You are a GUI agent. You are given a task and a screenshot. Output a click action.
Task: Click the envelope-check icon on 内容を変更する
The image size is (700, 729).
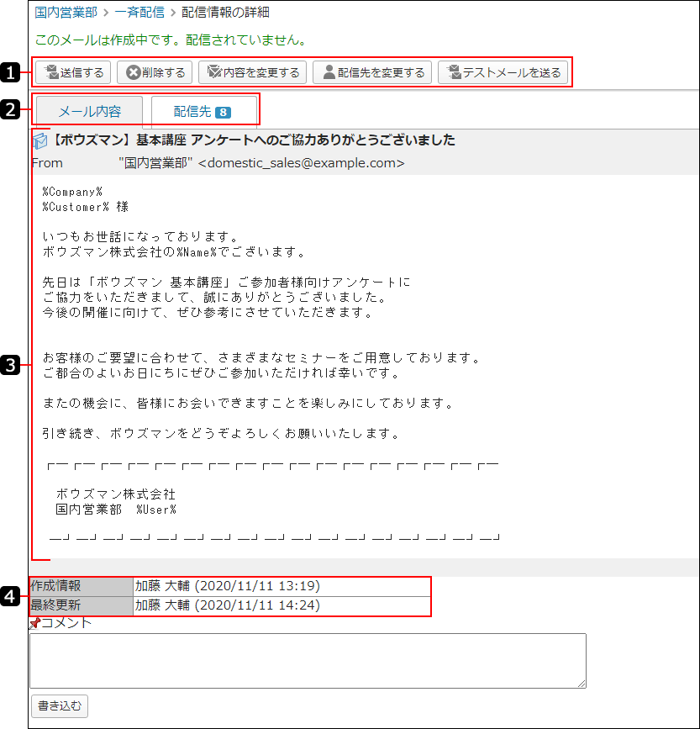pyautogui.click(x=214, y=71)
